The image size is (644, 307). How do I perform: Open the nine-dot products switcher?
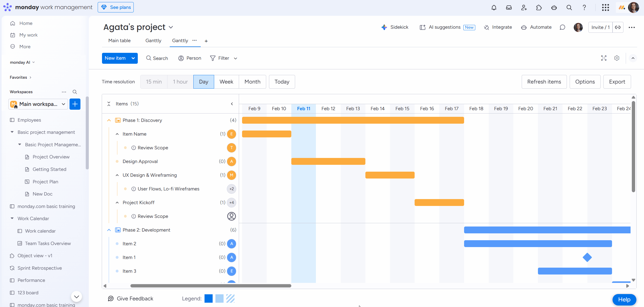point(605,7)
